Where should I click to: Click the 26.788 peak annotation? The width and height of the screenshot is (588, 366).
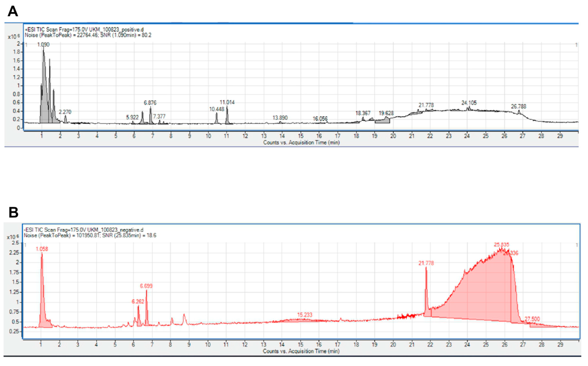(x=518, y=106)
